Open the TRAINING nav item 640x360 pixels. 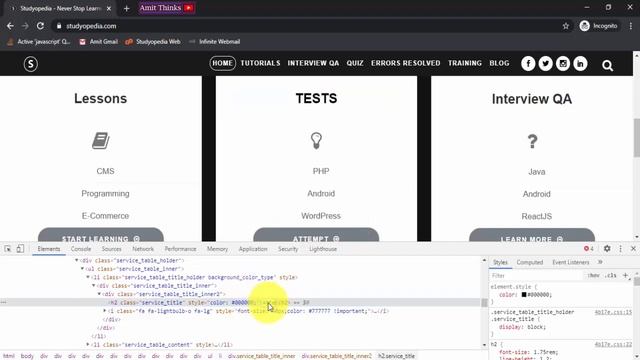(465, 63)
